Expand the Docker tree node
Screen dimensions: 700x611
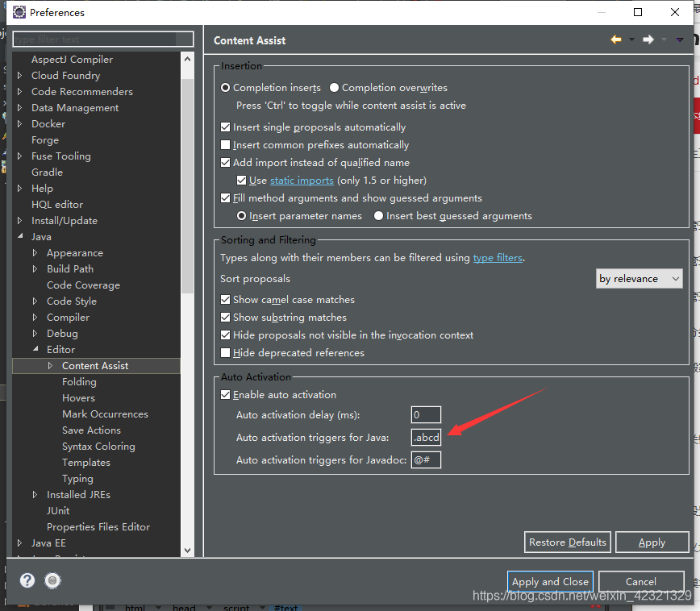(19, 123)
